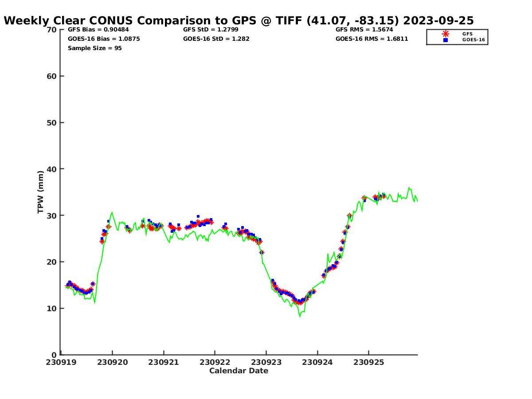Image resolution: width=532 pixels, height=399 pixels.
Task: Click the green line's lowest dip near 230923
Action: pos(300,316)
